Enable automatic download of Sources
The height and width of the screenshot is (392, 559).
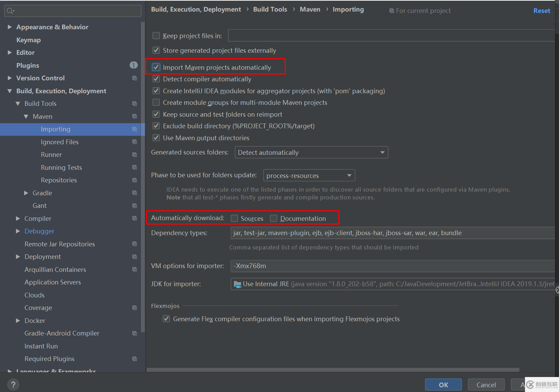coord(234,218)
